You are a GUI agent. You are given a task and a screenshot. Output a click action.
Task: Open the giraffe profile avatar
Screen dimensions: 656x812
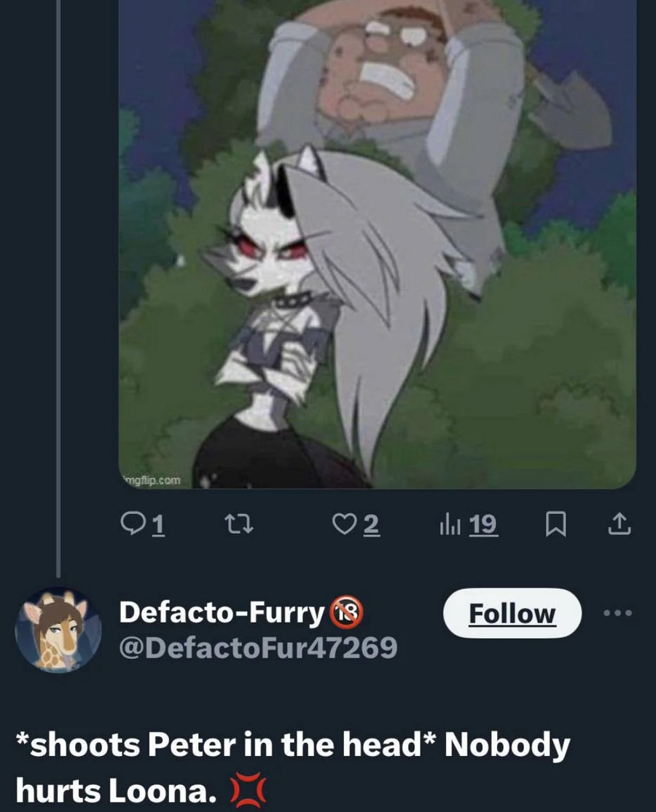58,630
